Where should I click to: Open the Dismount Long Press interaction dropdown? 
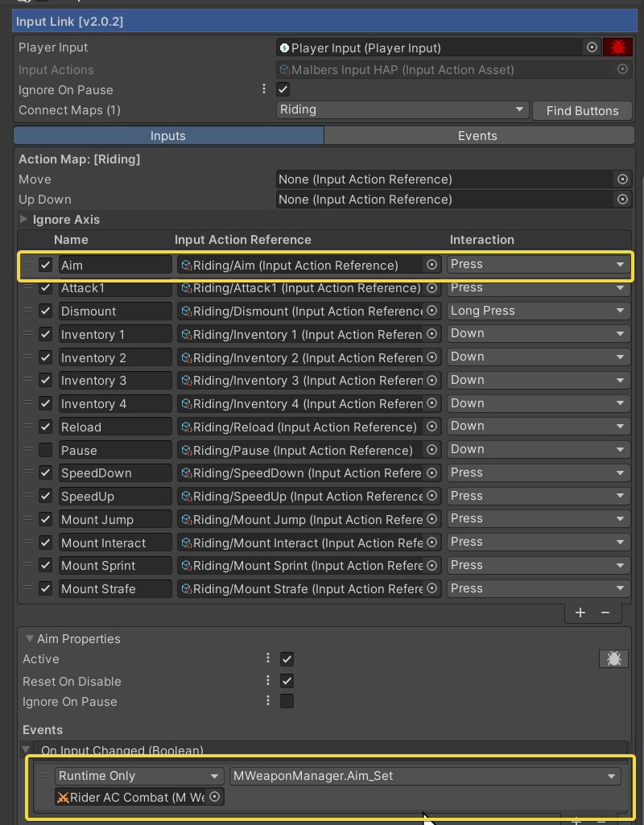click(538, 311)
